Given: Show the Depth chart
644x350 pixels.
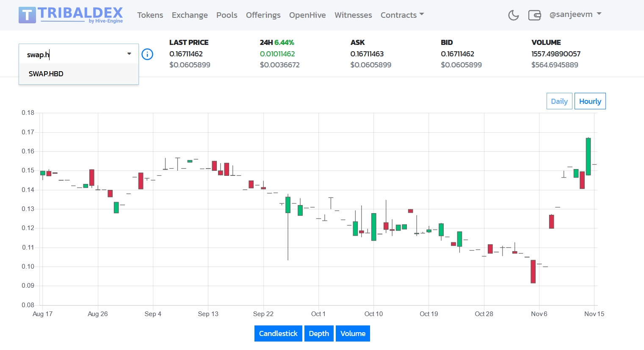Looking at the screenshot, I should coord(319,333).
